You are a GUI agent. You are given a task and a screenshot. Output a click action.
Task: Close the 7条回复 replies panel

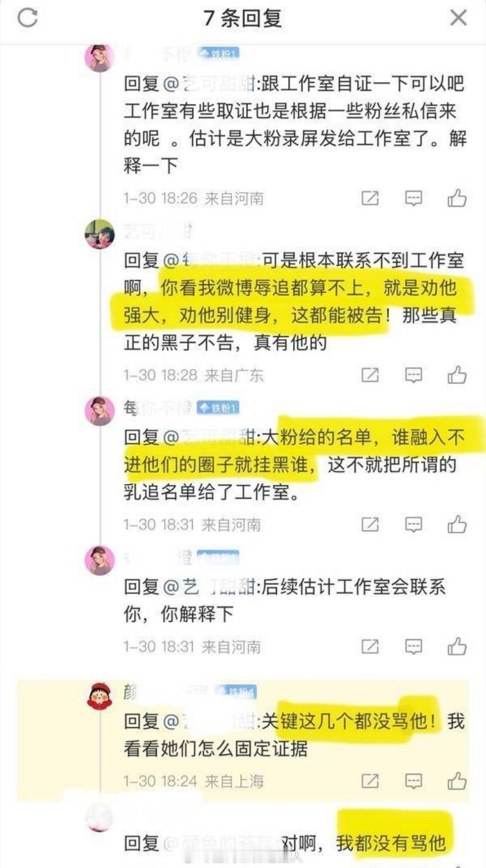point(459,18)
